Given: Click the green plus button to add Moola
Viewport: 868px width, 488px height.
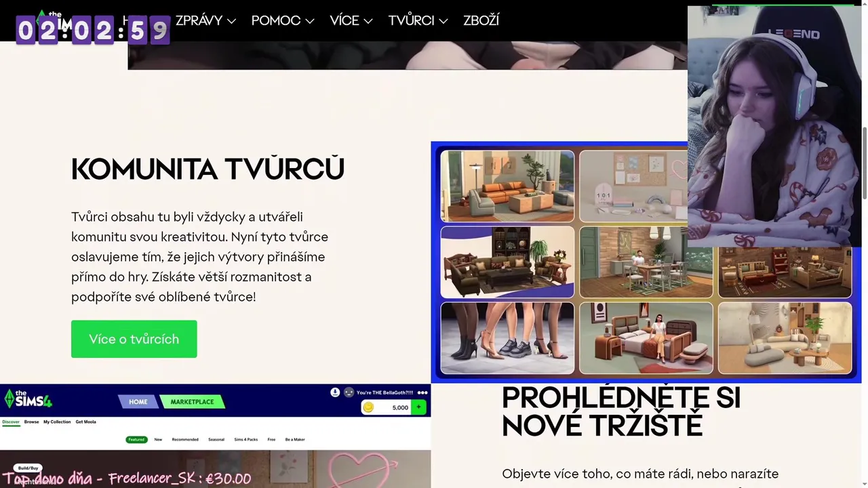Looking at the screenshot, I should tap(419, 407).
